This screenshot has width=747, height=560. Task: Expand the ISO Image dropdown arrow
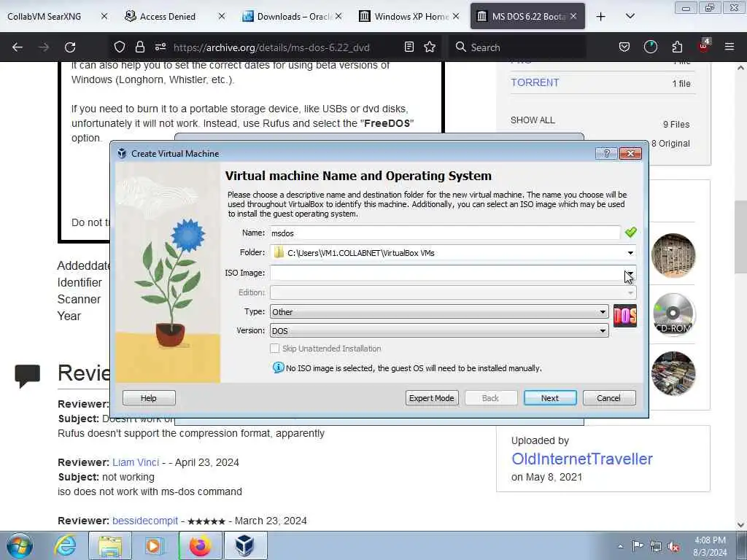click(630, 273)
